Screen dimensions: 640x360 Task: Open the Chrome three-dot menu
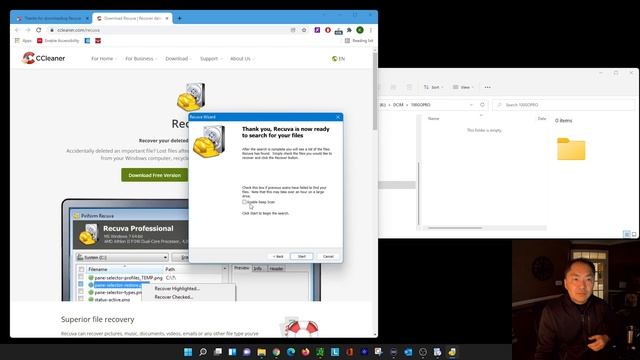tap(371, 30)
